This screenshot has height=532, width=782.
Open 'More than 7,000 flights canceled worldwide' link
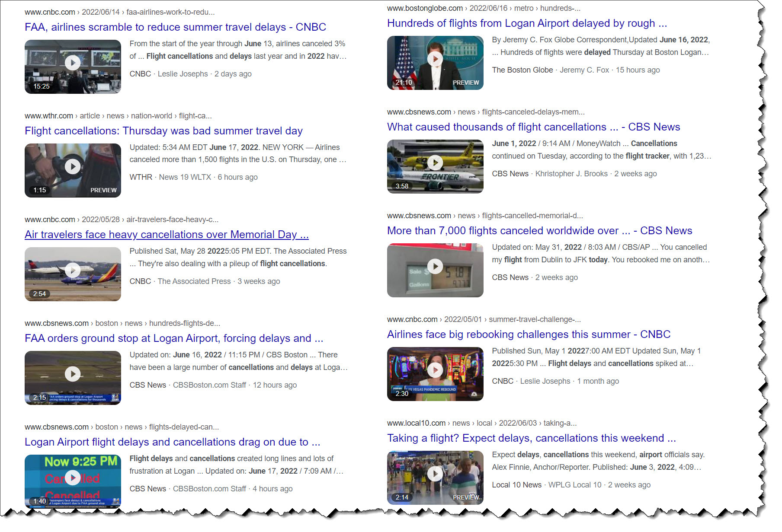tap(539, 231)
